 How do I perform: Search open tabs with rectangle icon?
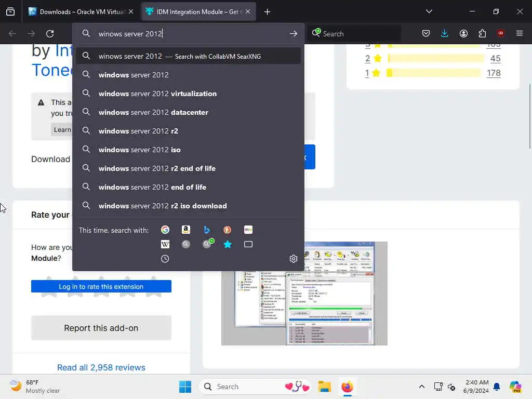pyautogui.click(x=248, y=244)
